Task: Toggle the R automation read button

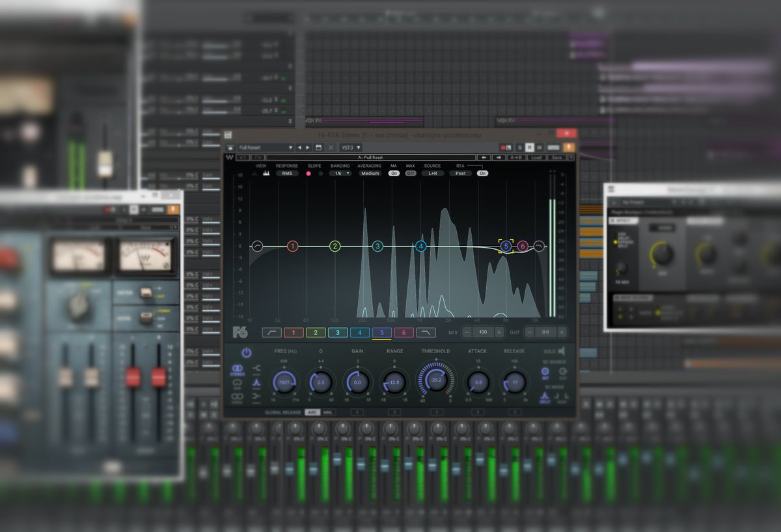Action: 530,148
